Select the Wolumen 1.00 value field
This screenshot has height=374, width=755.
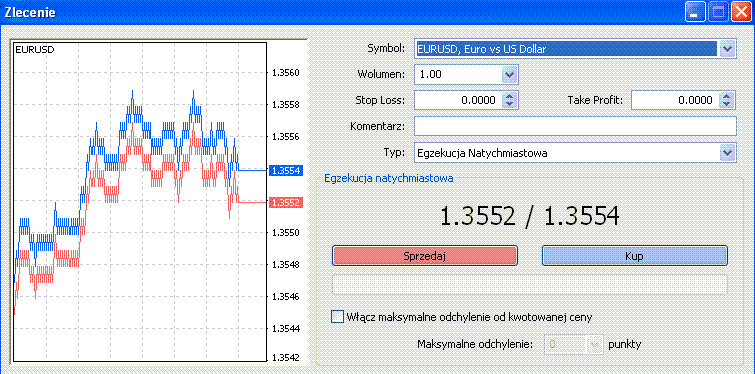pyautogui.click(x=458, y=75)
